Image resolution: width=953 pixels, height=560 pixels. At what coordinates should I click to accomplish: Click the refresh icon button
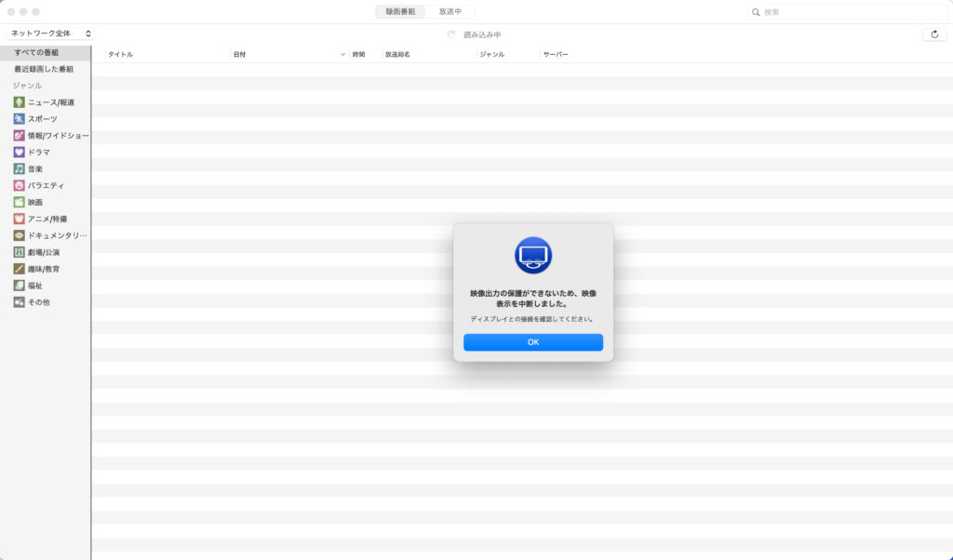click(933, 34)
